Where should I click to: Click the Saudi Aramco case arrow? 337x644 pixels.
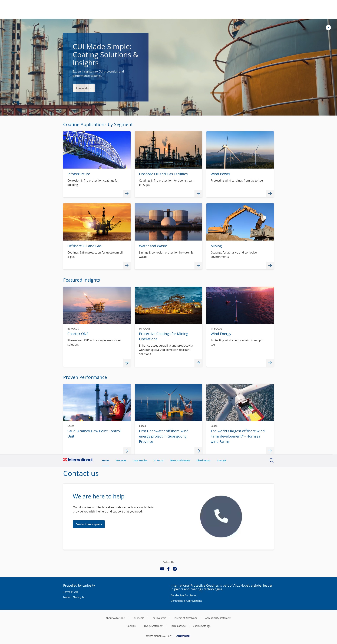click(x=127, y=451)
